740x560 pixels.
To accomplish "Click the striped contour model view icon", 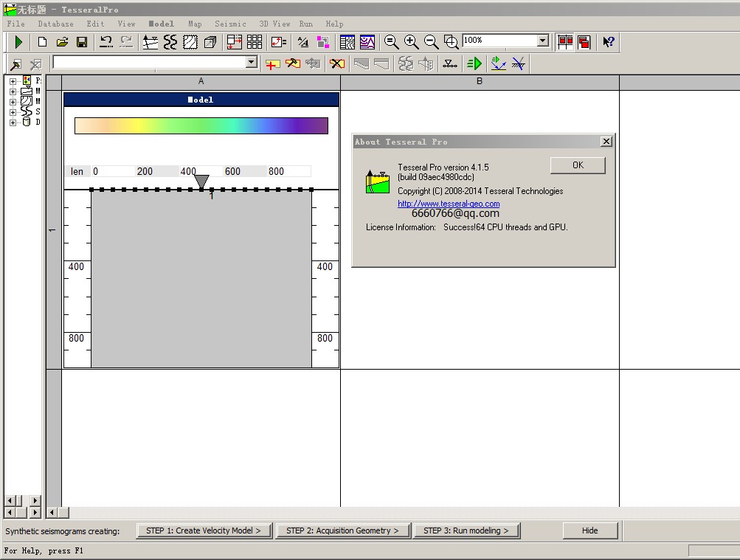I will point(347,43).
